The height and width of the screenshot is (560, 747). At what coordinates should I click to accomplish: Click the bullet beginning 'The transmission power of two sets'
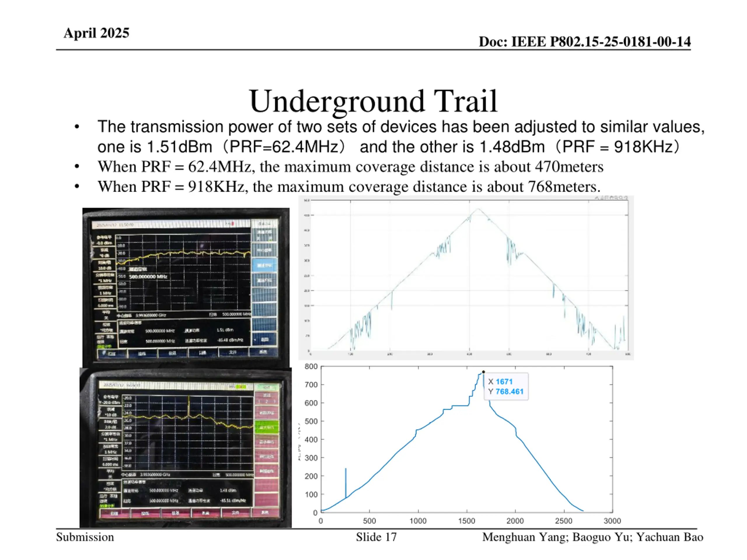pos(401,137)
